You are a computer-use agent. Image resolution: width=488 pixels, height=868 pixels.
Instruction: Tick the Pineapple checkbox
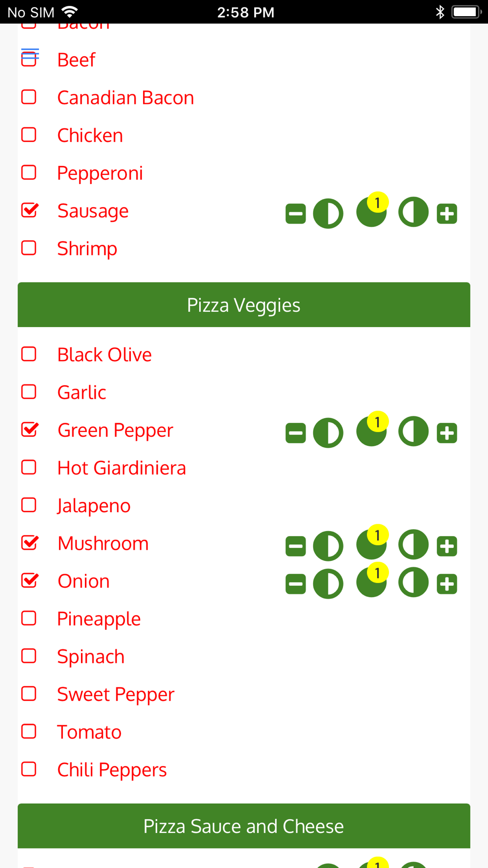tap(29, 618)
